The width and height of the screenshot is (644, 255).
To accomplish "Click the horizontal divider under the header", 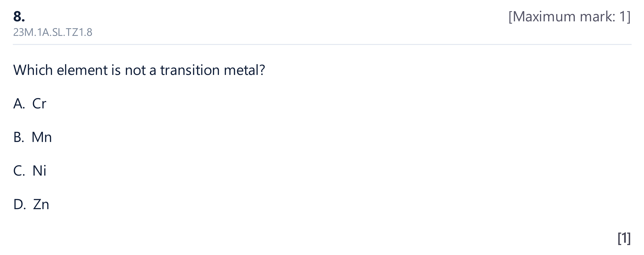I will pos(322,45).
